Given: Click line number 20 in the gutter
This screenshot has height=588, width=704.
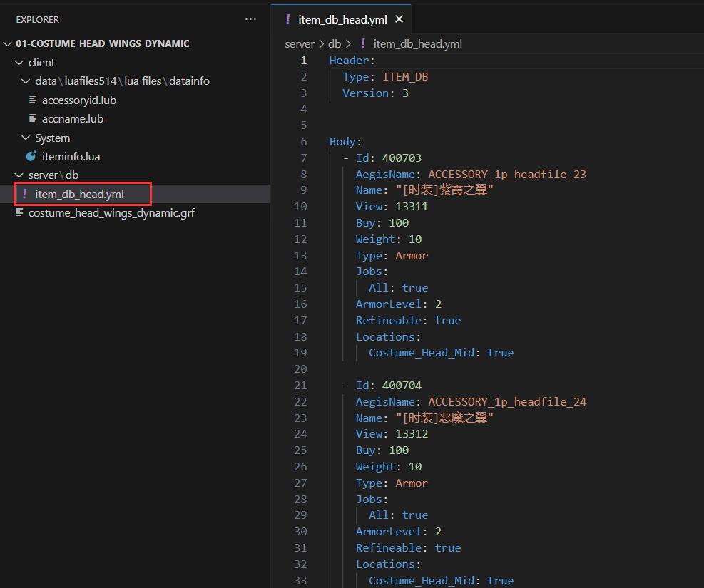Looking at the screenshot, I should [300, 368].
